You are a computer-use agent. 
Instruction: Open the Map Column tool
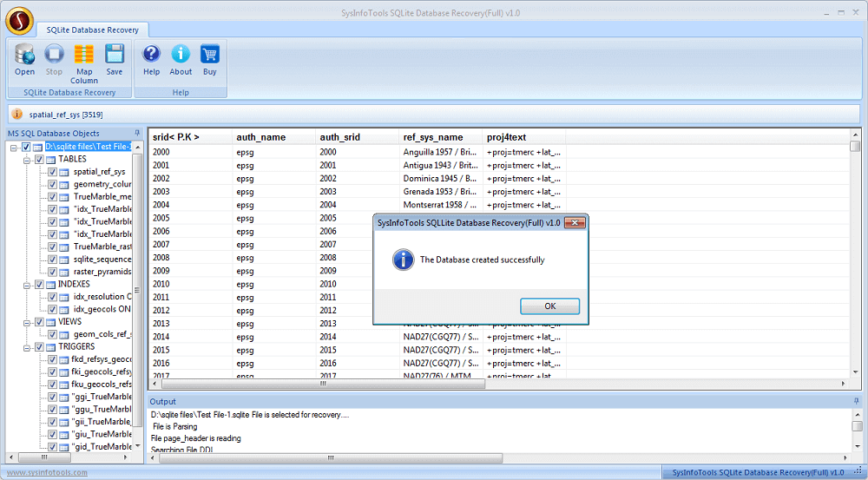pos(83,55)
